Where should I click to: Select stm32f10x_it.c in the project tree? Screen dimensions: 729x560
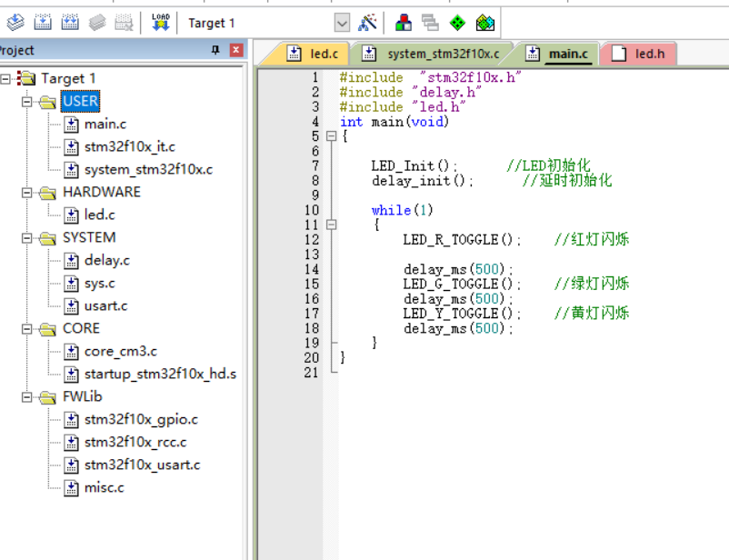[130, 146]
